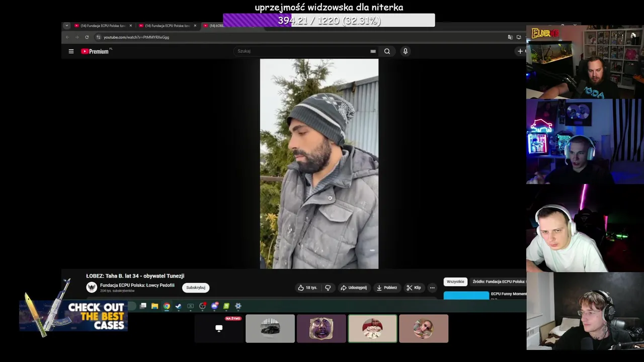The width and height of the screenshot is (644, 362).
Task: Close the first Fundacja ECPU tab
Action: (131, 26)
